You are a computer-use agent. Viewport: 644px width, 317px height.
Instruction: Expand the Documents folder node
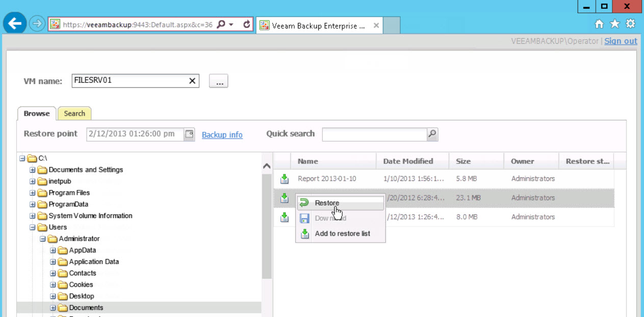(53, 307)
